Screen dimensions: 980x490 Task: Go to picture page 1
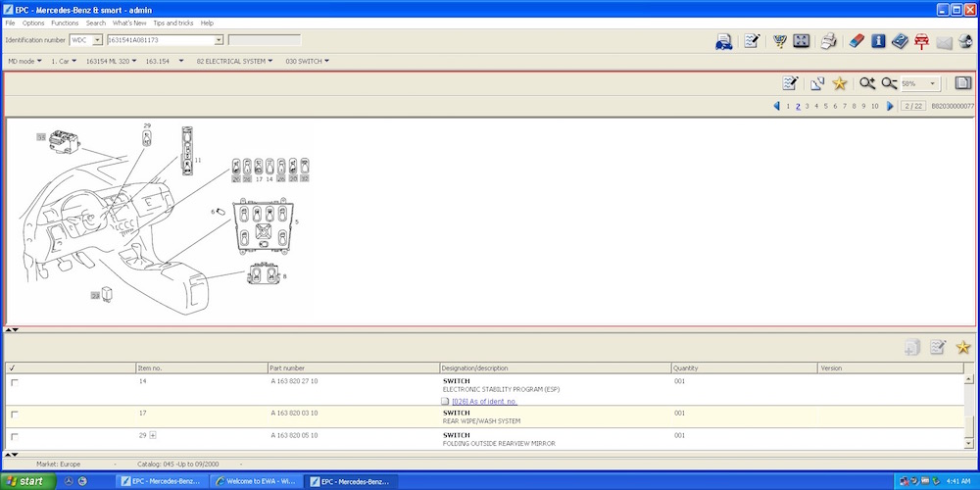click(x=788, y=106)
